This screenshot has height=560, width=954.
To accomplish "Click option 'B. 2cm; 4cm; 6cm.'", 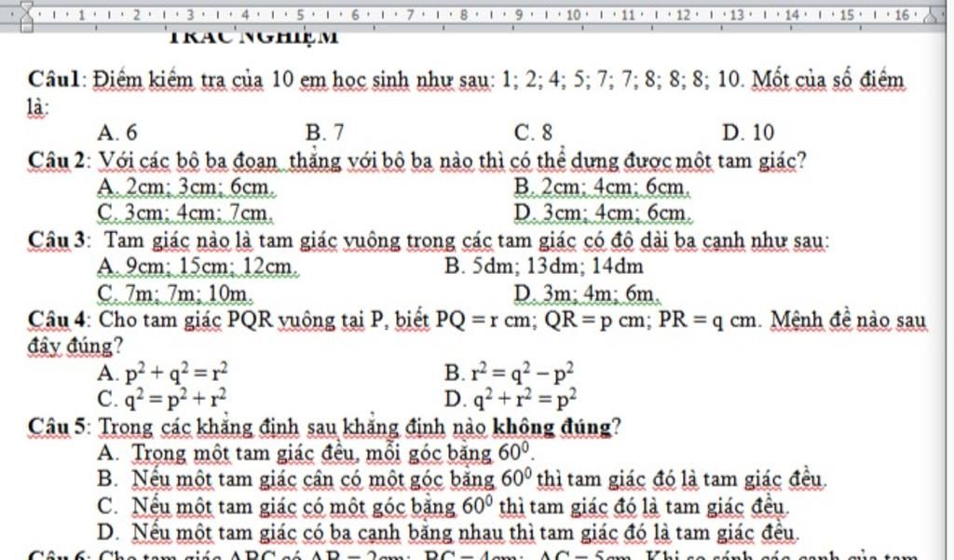I will tap(603, 187).
